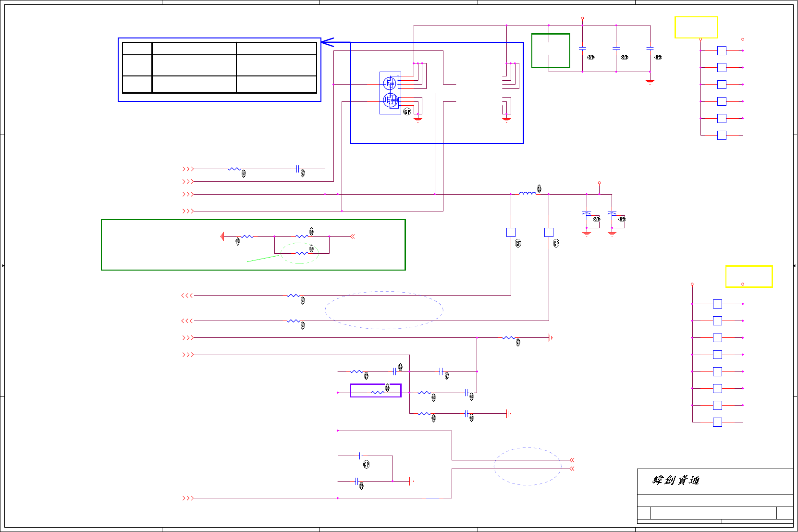The image size is (798, 532).
Task: Click the power-rail circle above the output capacitors
Action: coord(599,183)
